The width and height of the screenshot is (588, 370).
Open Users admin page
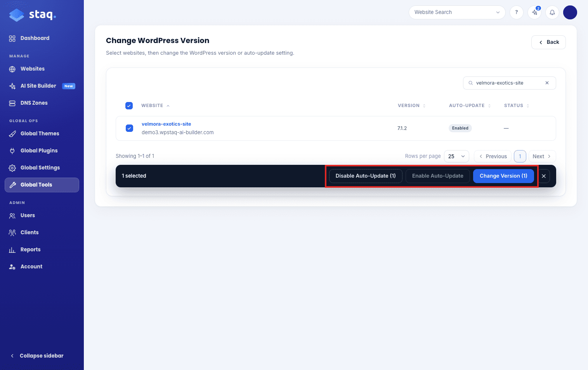tap(42, 215)
